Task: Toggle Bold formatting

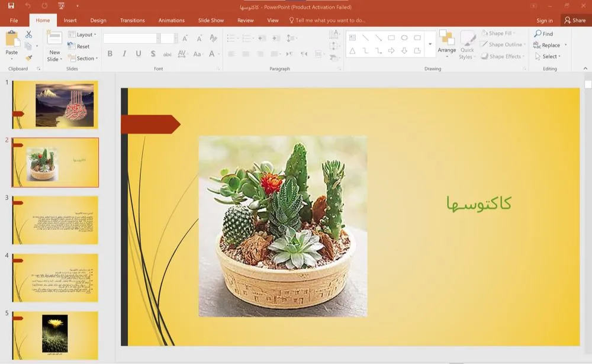Action: [110, 54]
